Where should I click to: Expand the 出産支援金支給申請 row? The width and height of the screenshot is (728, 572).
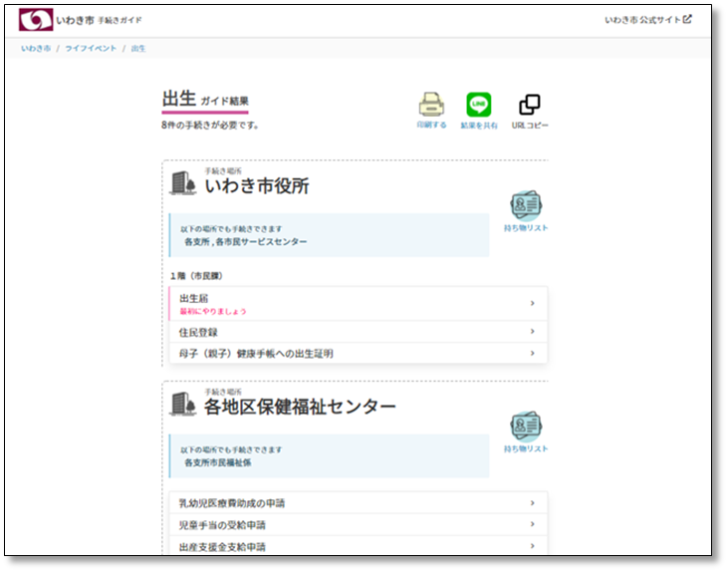click(359, 546)
